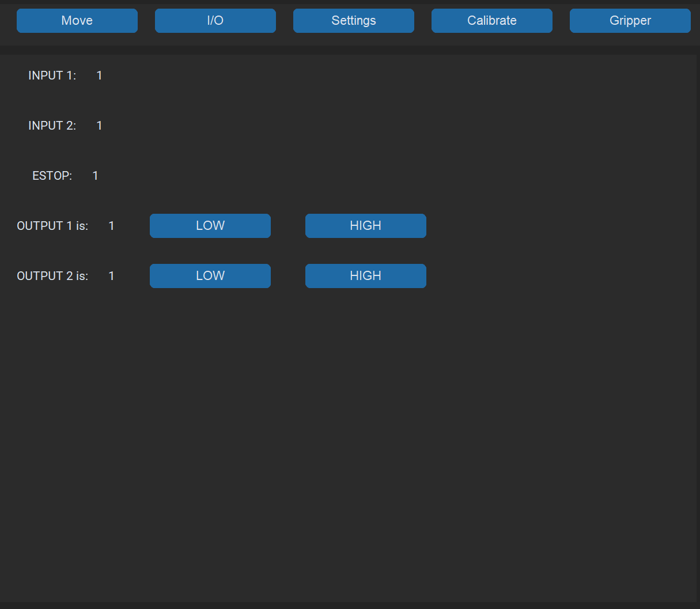Image resolution: width=700 pixels, height=609 pixels.
Task: Set OUTPUT 1 to LOW
Action: pyautogui.click(x=210, y=226)
